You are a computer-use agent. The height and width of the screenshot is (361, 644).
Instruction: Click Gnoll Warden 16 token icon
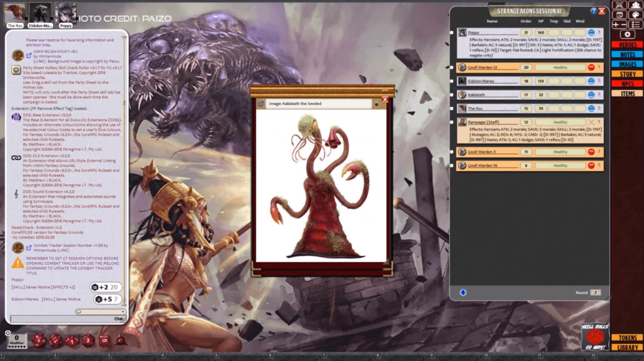click(x=462, y=165)
